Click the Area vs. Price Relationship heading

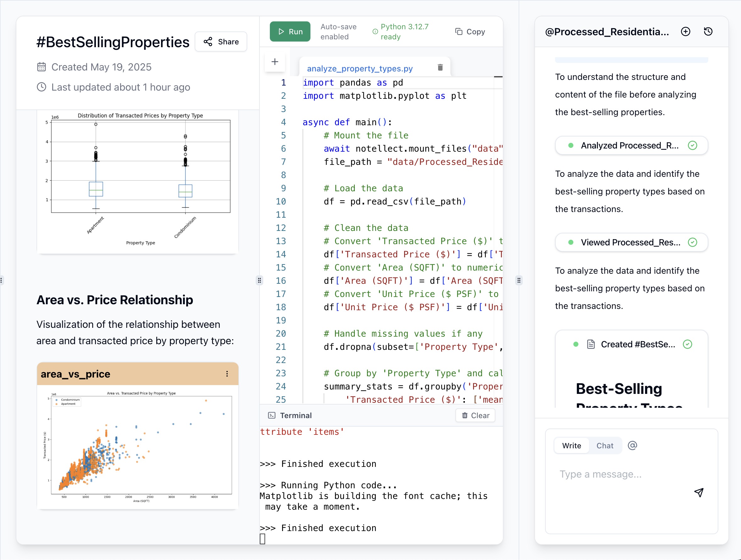[x=114, y=300]
